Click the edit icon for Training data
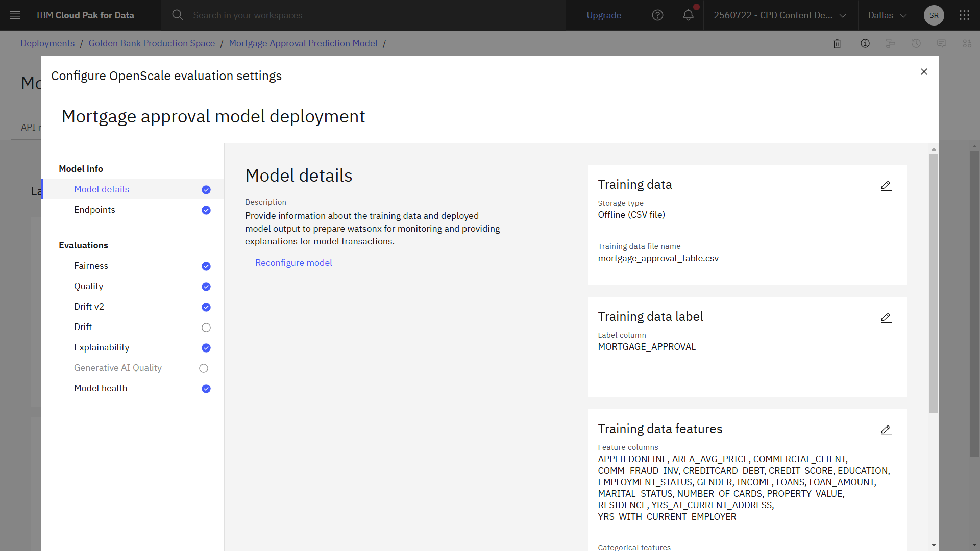Screen dimensions: 980x551 887,186
